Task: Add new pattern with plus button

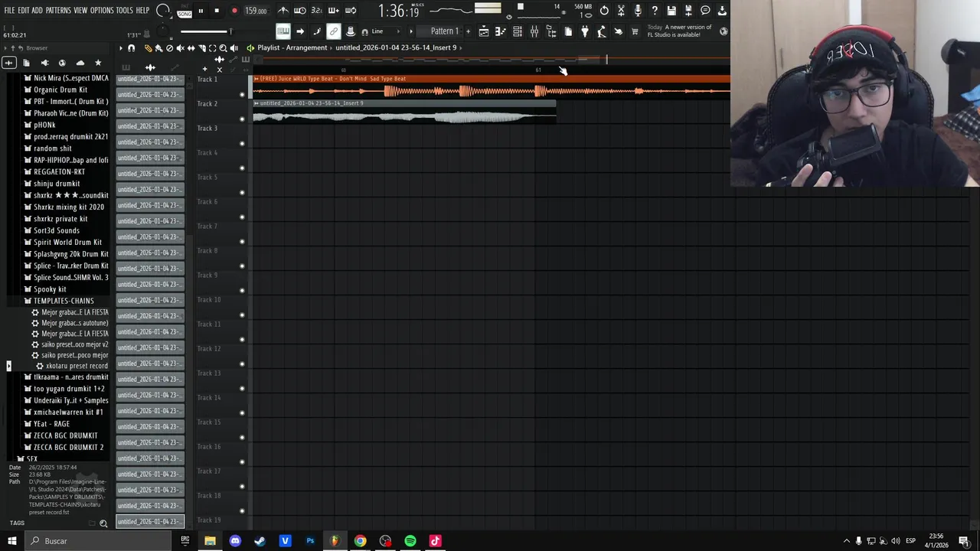Action: pos(468,31)
